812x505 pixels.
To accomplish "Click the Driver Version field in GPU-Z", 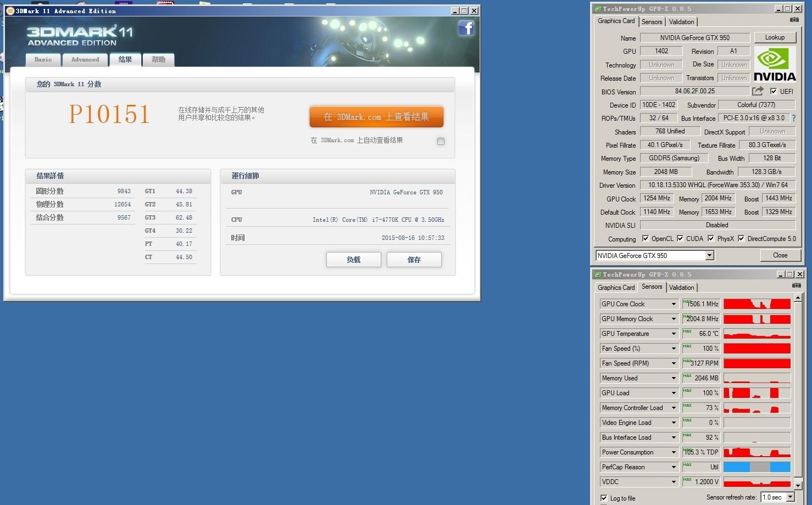I will click(718, 185).
